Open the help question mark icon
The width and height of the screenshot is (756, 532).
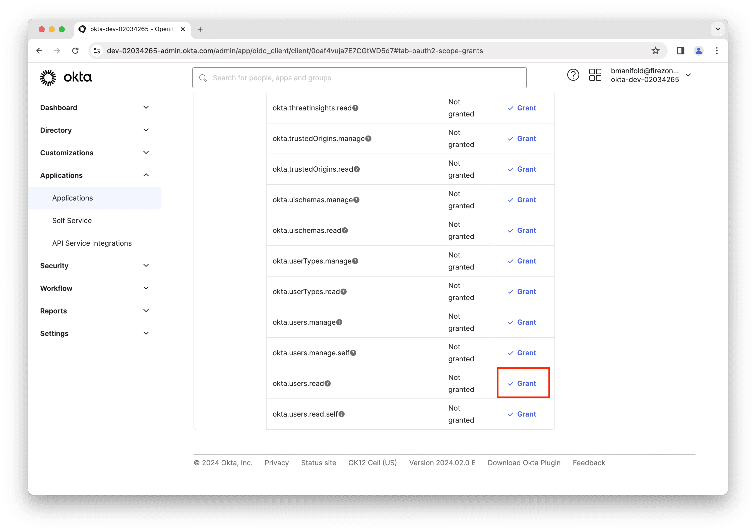click(x=573, y=75)
